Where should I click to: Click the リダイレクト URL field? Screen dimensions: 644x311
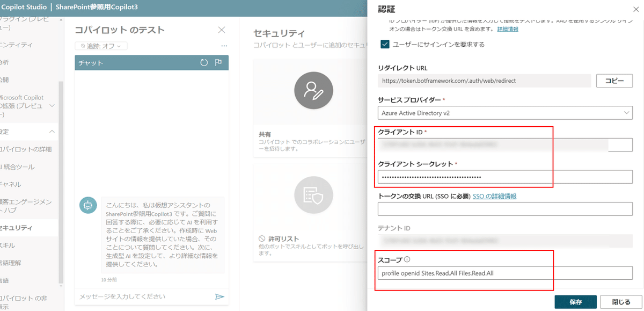(x=485, y=81)
